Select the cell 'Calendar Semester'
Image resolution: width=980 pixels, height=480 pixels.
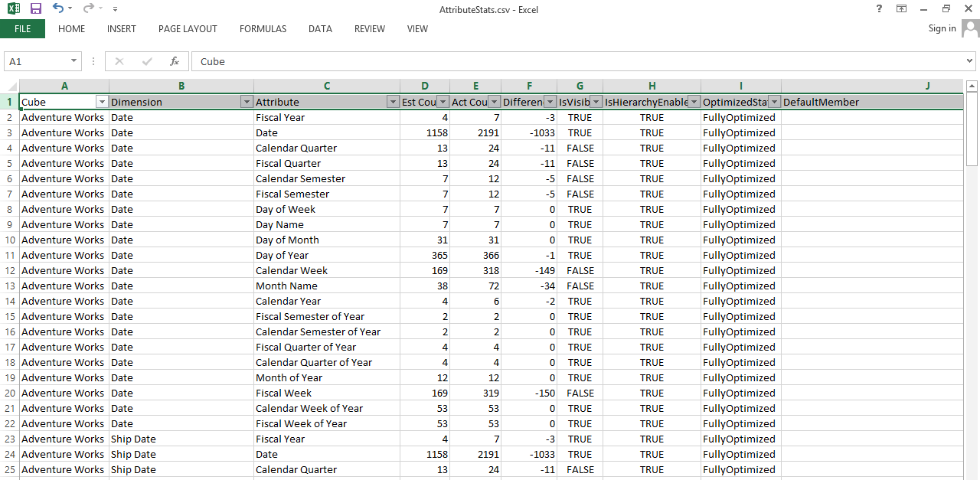327,178
